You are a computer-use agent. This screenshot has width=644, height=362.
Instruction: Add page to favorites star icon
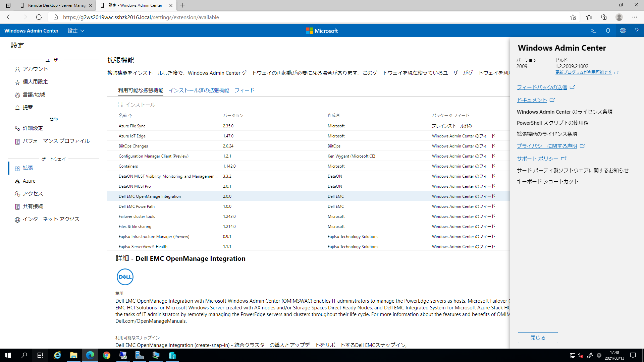[x=573, y=17]
